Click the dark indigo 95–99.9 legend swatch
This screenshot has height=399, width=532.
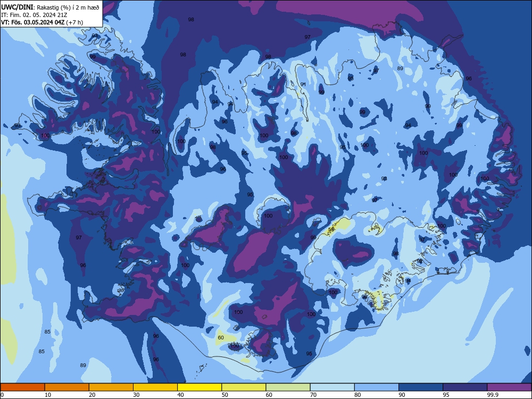click(465, 387)
